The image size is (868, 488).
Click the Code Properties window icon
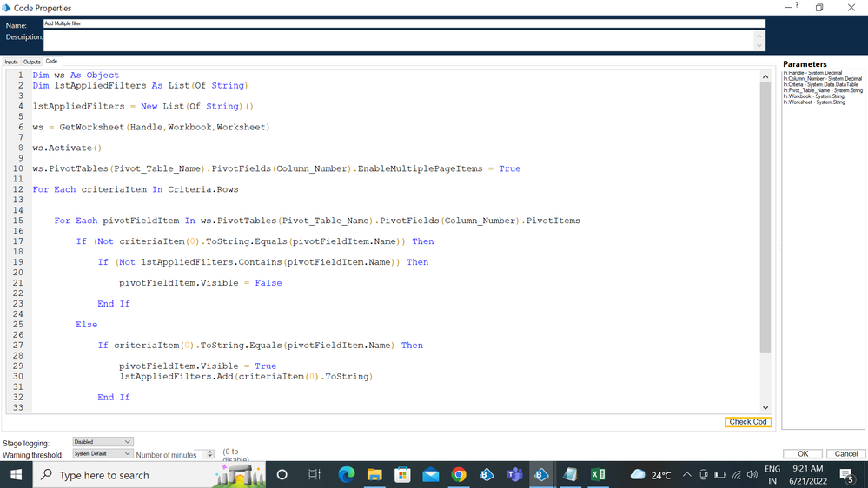coord(6,8)
